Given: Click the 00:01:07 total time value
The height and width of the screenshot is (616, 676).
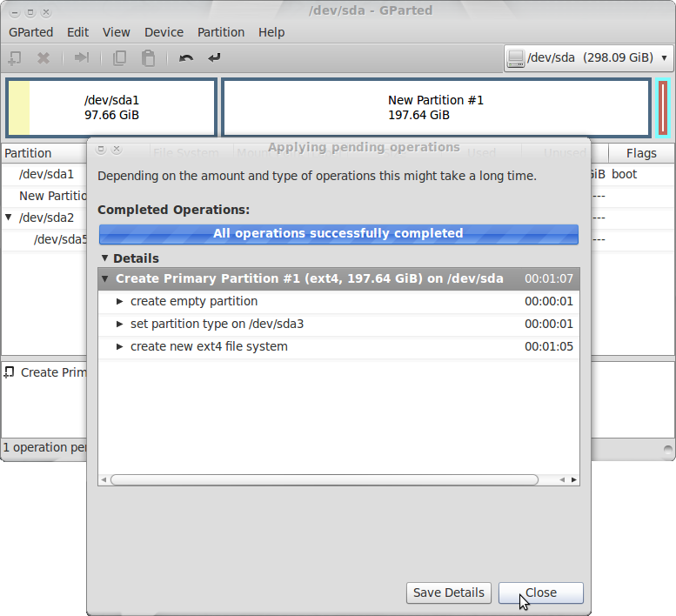Looking at the screenshot, I should coord(548,278).
